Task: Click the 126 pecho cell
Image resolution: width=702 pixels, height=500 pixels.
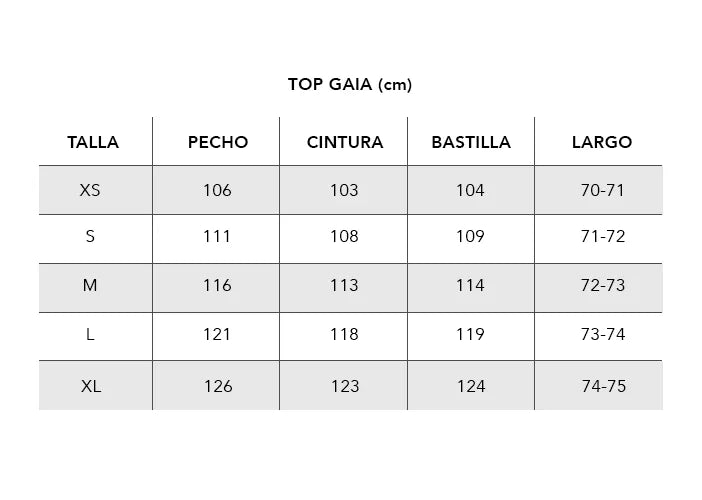Action: click(218, 386)
